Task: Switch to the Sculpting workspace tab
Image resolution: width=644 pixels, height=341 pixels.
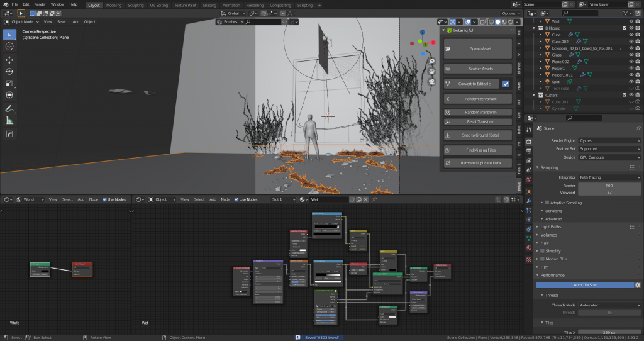Action: 135,4
